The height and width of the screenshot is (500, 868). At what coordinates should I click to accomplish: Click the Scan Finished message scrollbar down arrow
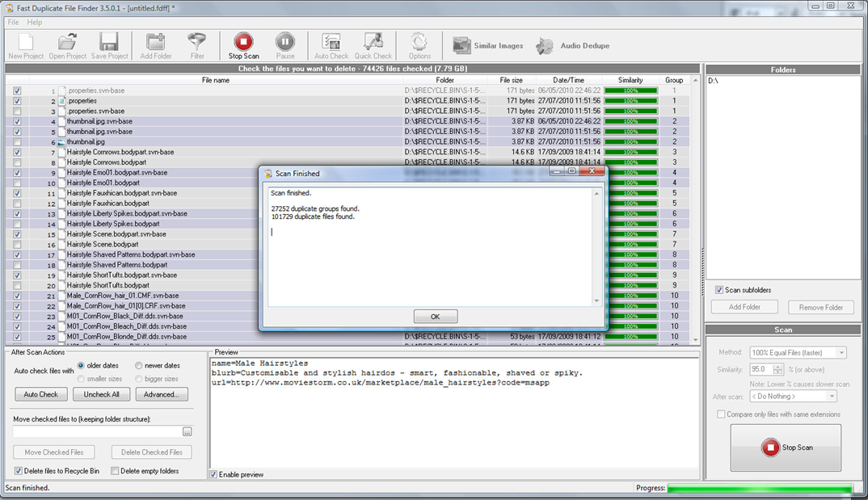(x=596, y=300)
